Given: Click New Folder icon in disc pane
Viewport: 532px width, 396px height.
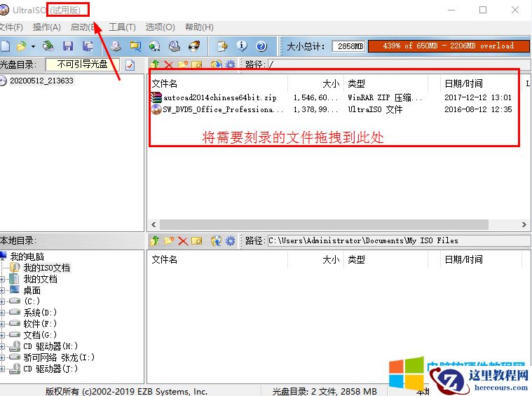Looking at the screenshot, I should point(183,64).
